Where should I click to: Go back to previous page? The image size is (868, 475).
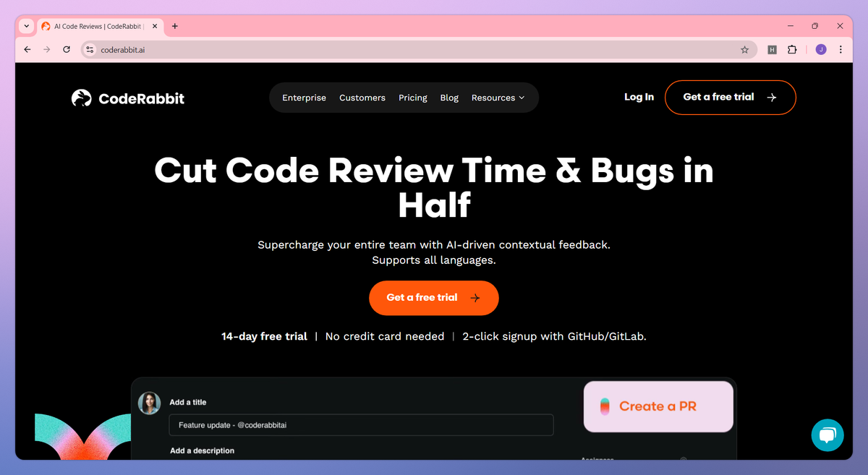pyautogui.click(x=27, y=50)
